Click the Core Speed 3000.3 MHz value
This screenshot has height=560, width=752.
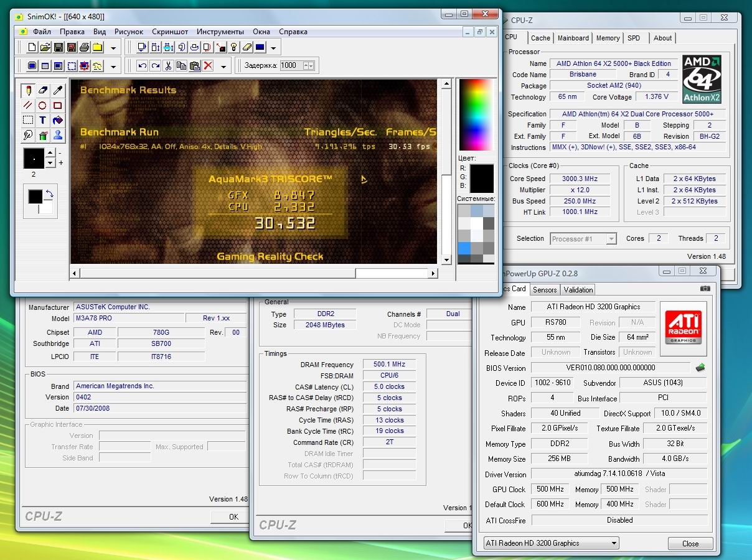[x=580, y=179]
